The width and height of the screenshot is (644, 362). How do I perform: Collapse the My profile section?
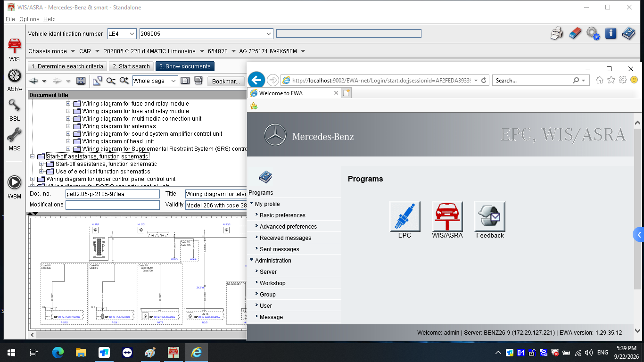point(252,204)
